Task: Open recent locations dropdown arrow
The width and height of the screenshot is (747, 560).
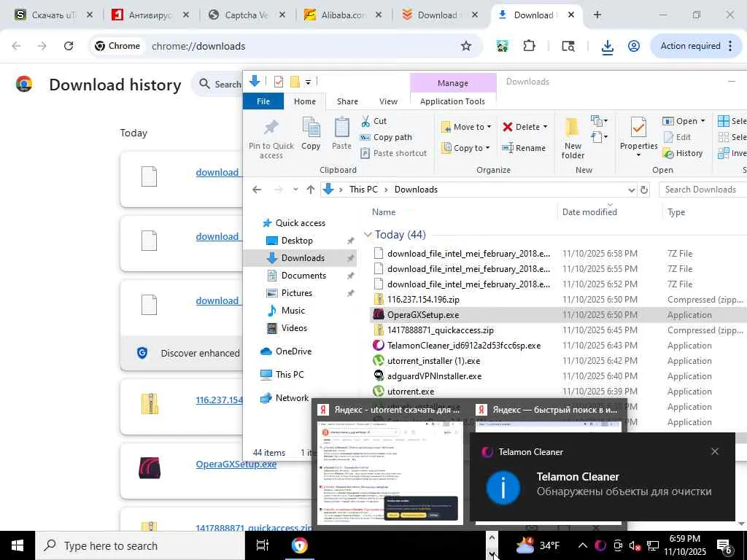Action: point(295,190)
